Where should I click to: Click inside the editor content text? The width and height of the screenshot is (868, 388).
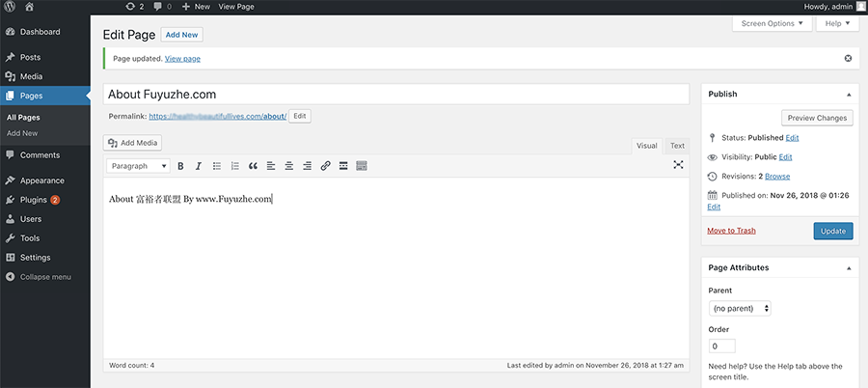(190, 200)
